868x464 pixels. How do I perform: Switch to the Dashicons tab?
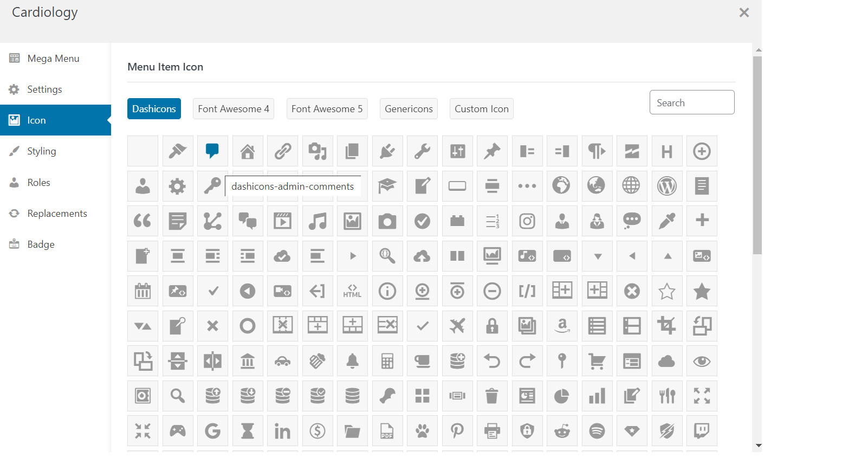(x=154, y=108)
